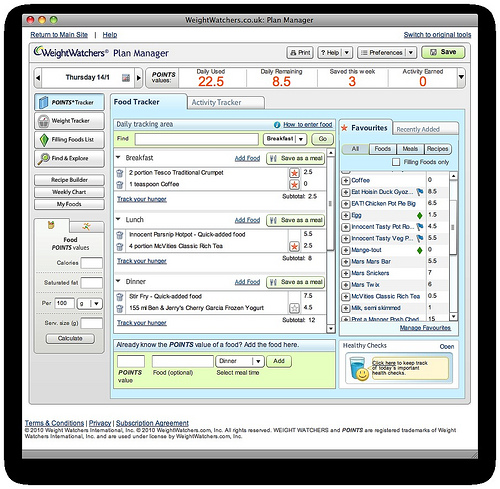Open the Filling Foods List
Image resolution: width=500 pixels, height=489 pixels.
69,140
